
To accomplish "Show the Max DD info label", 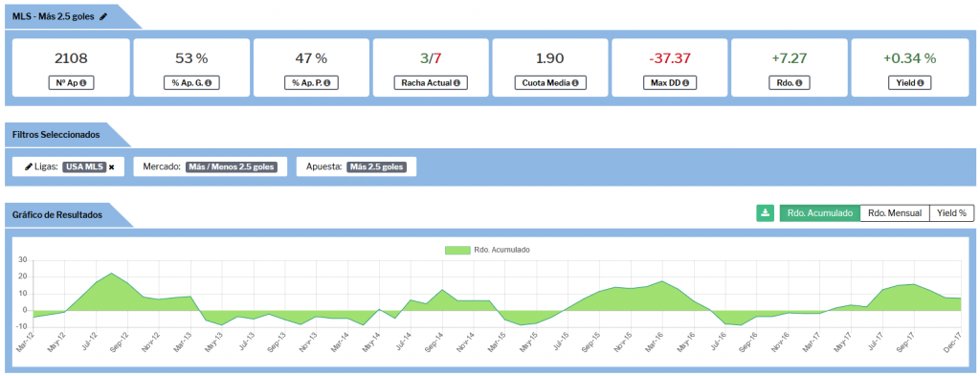I will 669,83.
